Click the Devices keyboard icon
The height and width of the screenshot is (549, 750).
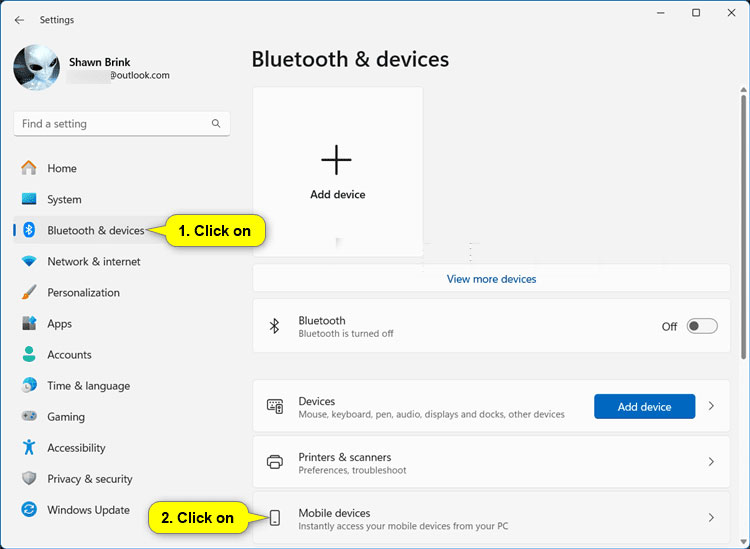[x=275, y=406]
